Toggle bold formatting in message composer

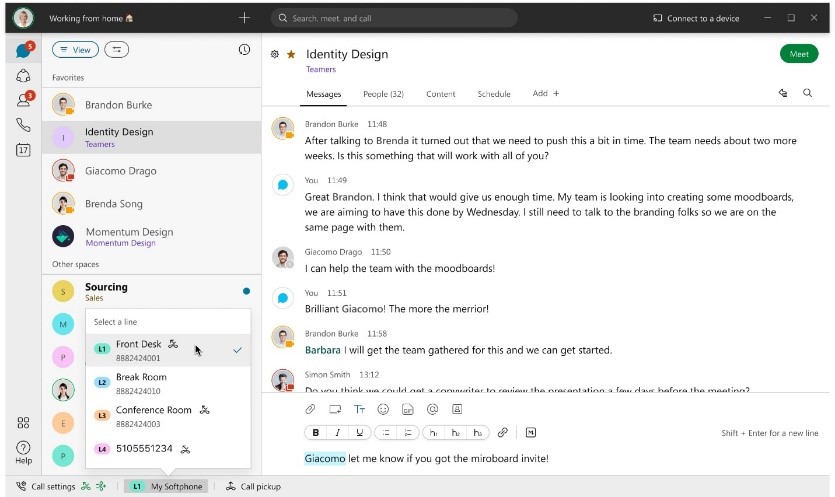316,433
